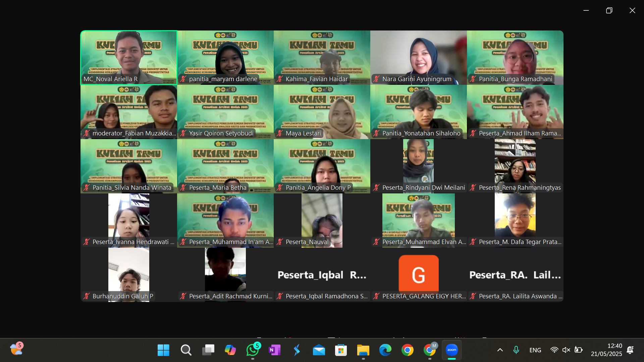644x362 pixels.
Task: Toggle Task View on the taskbar
Action: (208, 350)
